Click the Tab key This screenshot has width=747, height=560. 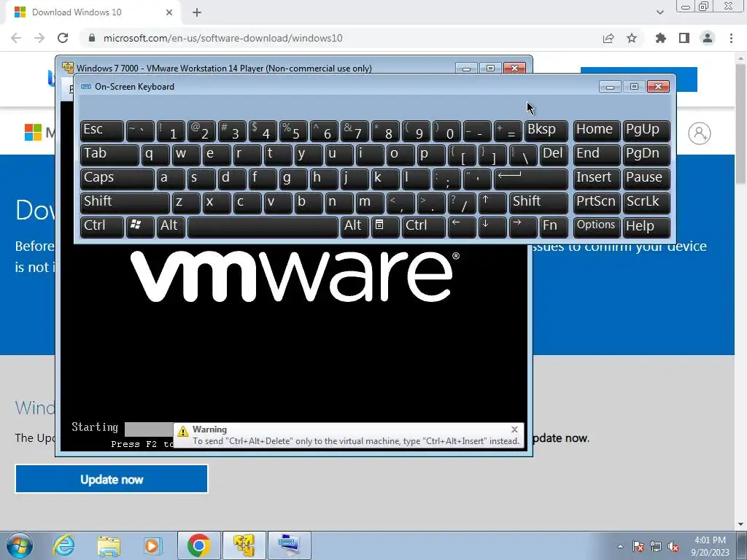click(x=109, y=155)
